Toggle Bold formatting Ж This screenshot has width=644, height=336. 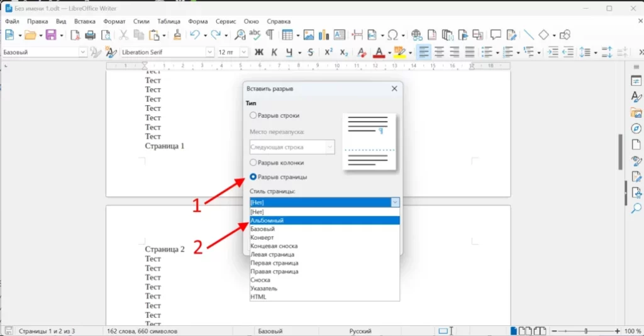258,52
